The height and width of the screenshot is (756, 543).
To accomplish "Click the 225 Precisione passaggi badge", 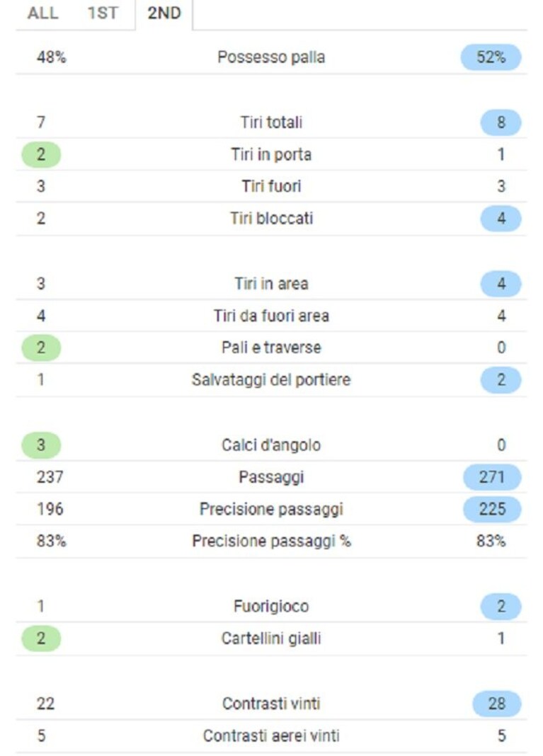I will 492,509.
